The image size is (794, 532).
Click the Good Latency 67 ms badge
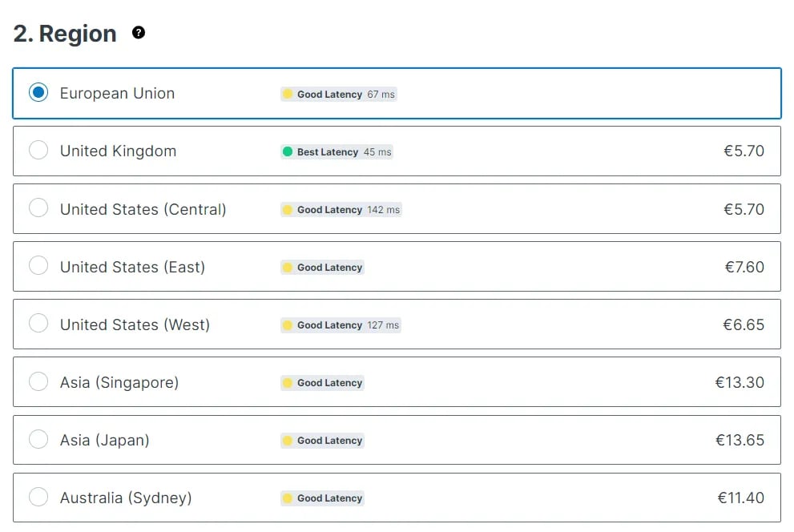[339, 95]
